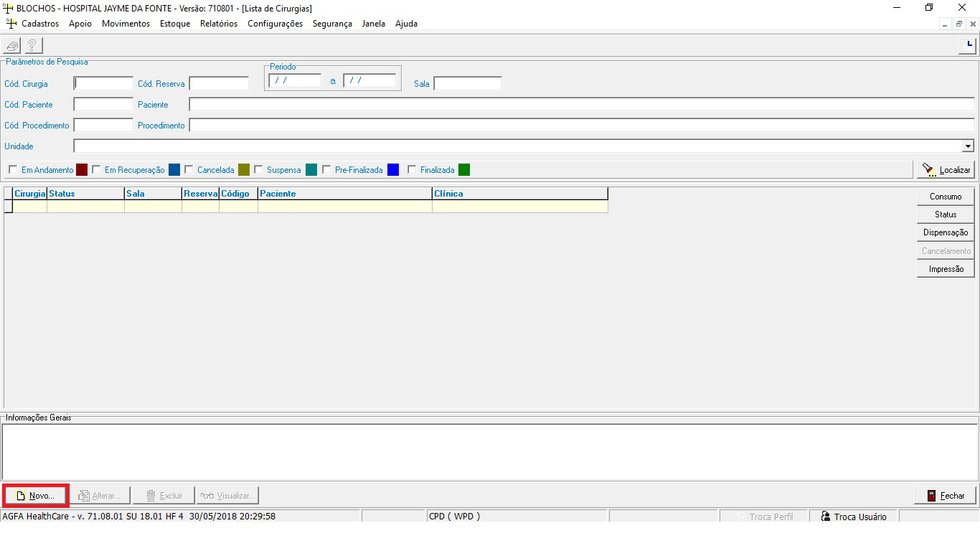Screen dimensions: 980x551
Task: Click the dark red Em Andamento color swatch
Action: (81, 170)
